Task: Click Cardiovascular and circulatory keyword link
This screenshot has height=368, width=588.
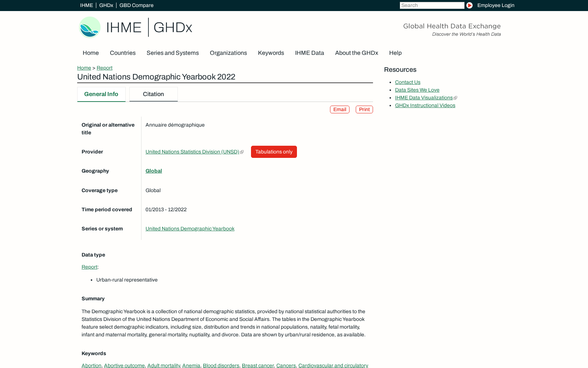Action: tap(333, 365)
